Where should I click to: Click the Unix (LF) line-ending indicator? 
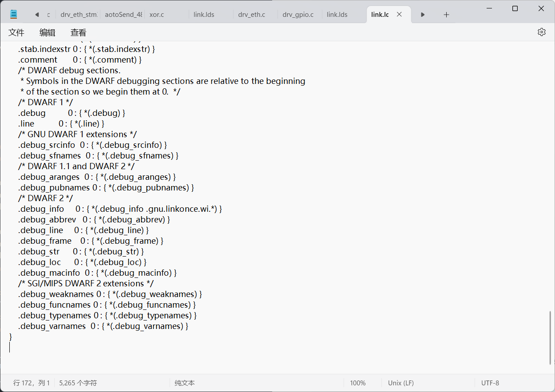coord(400,383)
